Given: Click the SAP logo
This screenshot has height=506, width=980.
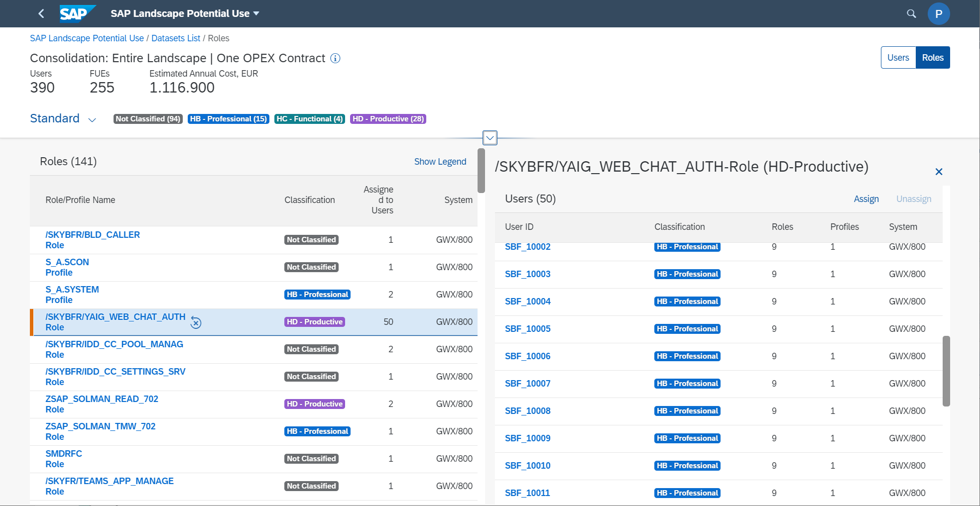Looking at the screenshot, I should (x=76, y=13).
